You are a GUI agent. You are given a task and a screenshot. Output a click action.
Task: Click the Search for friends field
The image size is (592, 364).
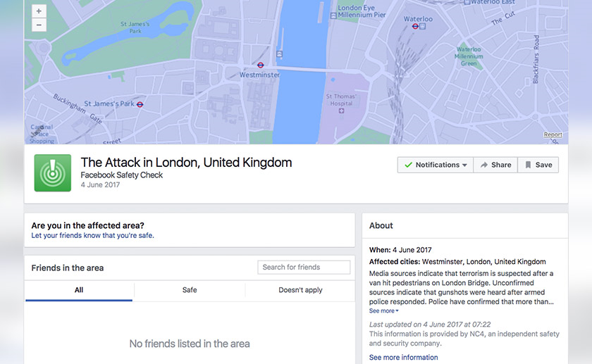304,268
